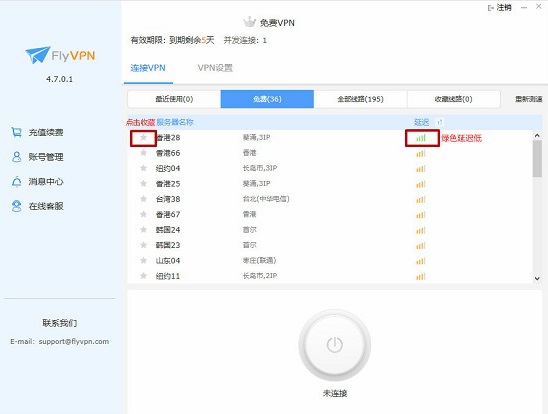Select the 最近使用(0) tab
Image resolution: width=548 pixels, height=414 pixels.
(174, 99)
